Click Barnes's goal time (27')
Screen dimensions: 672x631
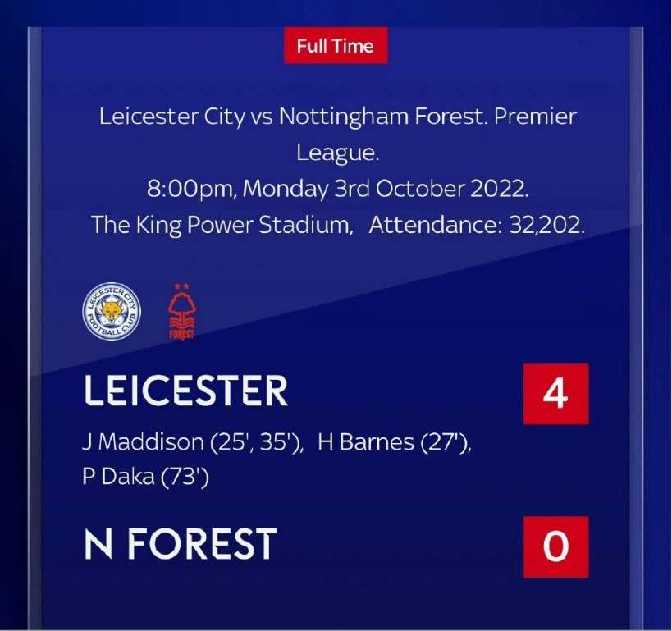click(446, 442)
